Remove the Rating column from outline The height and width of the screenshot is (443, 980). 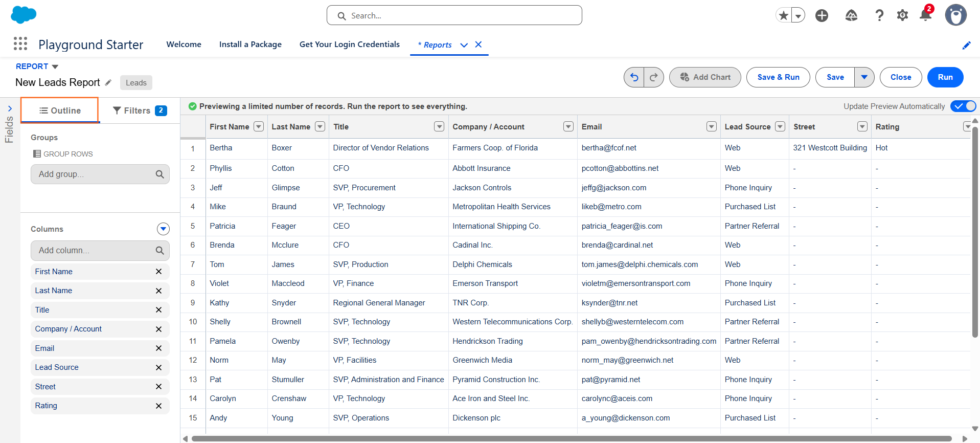(158, 406)
